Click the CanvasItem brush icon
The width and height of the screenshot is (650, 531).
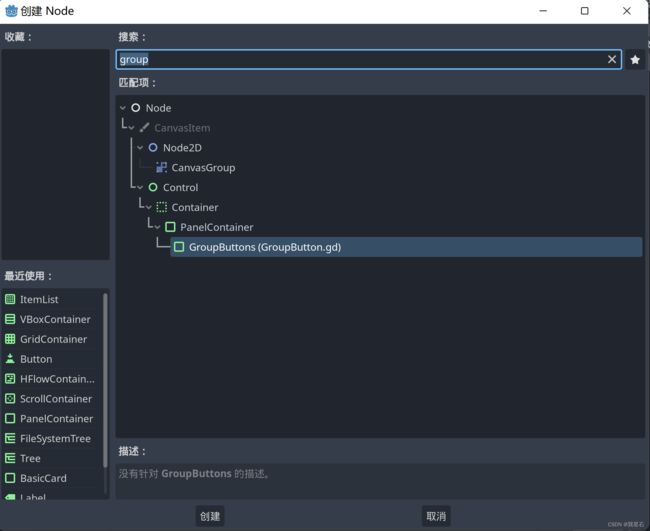point(144,128)
